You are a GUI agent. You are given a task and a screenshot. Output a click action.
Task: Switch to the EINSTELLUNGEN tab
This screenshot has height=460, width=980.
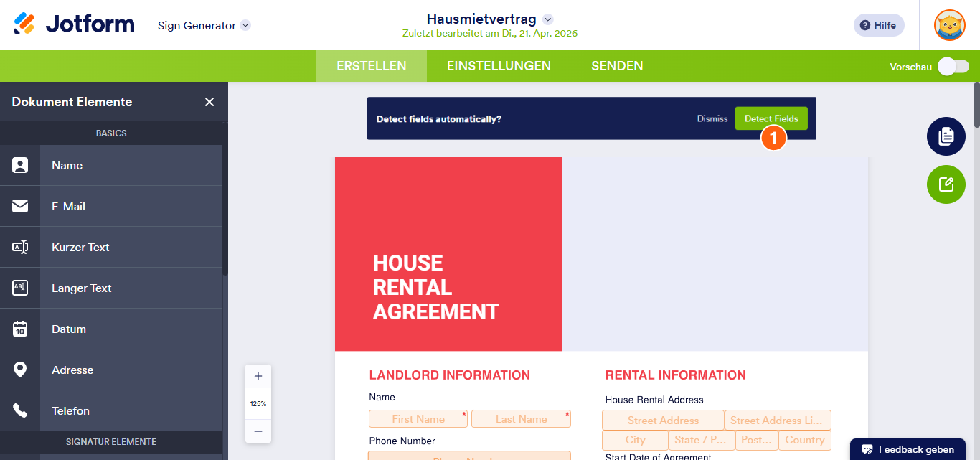click(499, 66)
